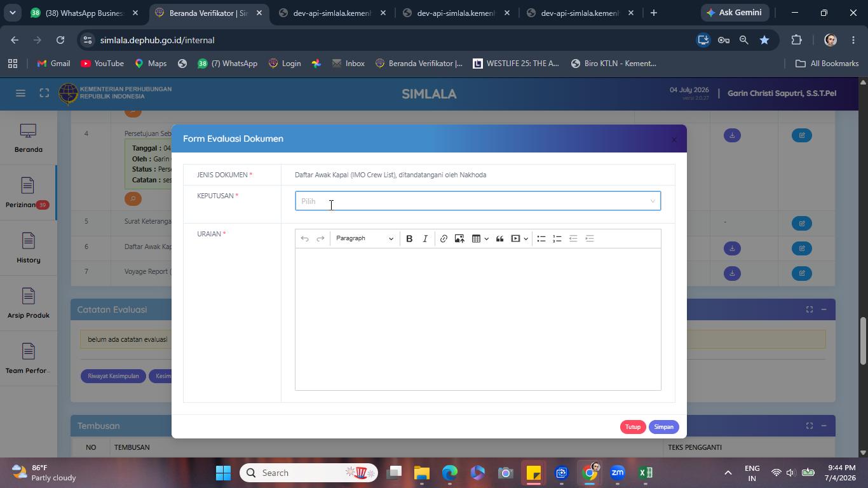
Task: Toggle the hamburger menu icon
Action: 20,93
